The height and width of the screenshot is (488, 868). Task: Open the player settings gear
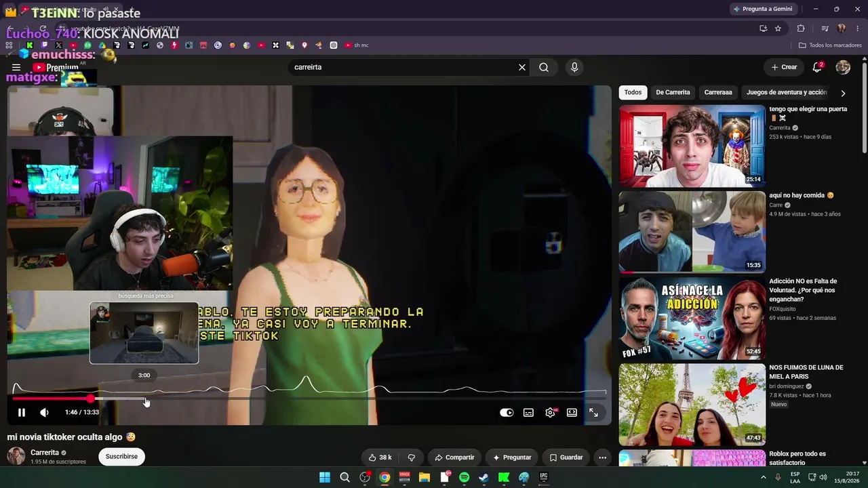(550, 412)
